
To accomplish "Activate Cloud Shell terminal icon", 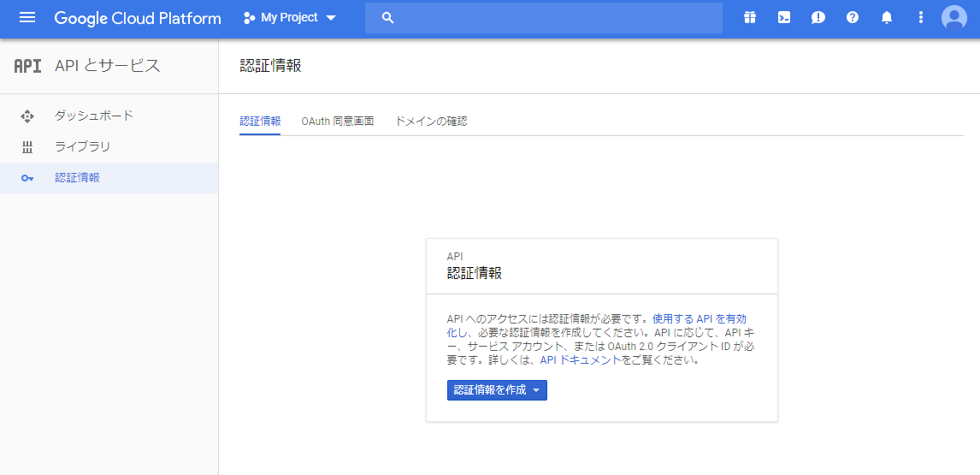I will click(x=784, y=17).
